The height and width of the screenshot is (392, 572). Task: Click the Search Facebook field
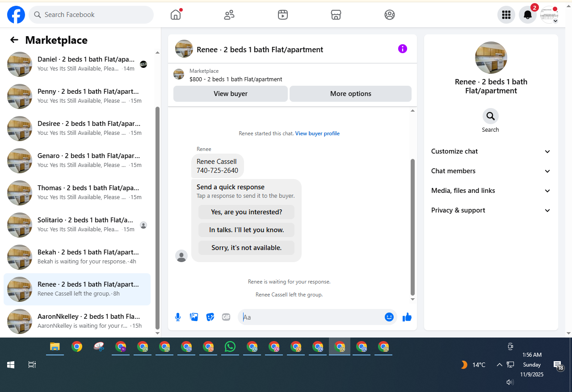click(x=91, y=15)
